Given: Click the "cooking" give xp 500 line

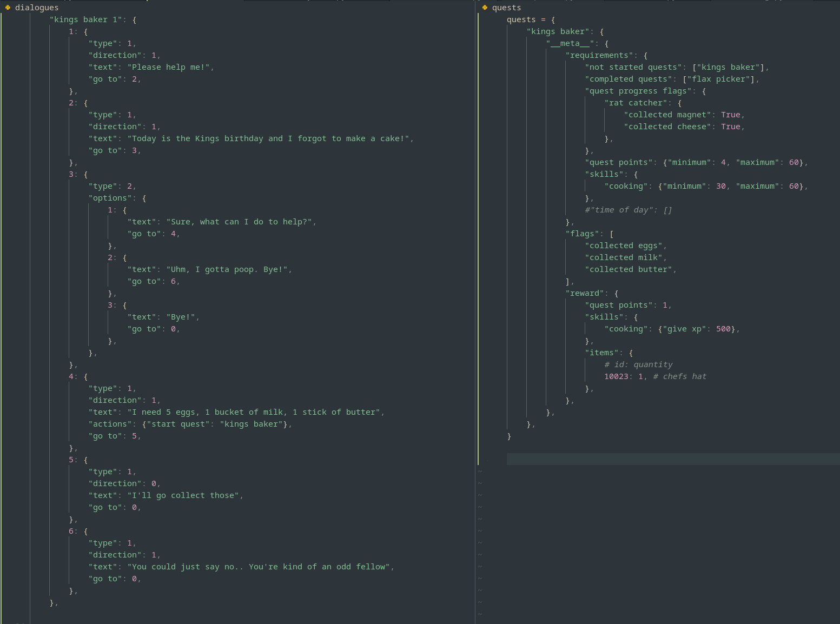Looking at the screenshot, I should (x=672, y=329).
